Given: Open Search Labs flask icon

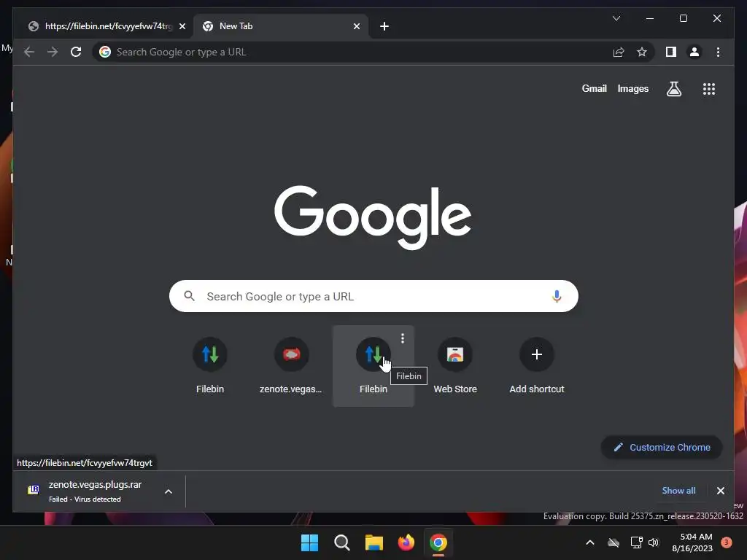Looking at the screenshot, I should 673,88.
